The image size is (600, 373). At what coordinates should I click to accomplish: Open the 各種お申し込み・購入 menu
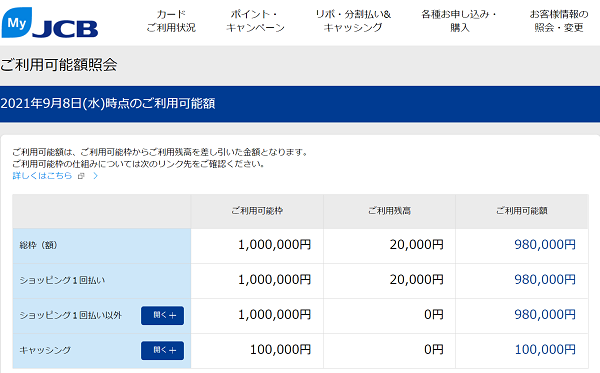click(460, 21)
